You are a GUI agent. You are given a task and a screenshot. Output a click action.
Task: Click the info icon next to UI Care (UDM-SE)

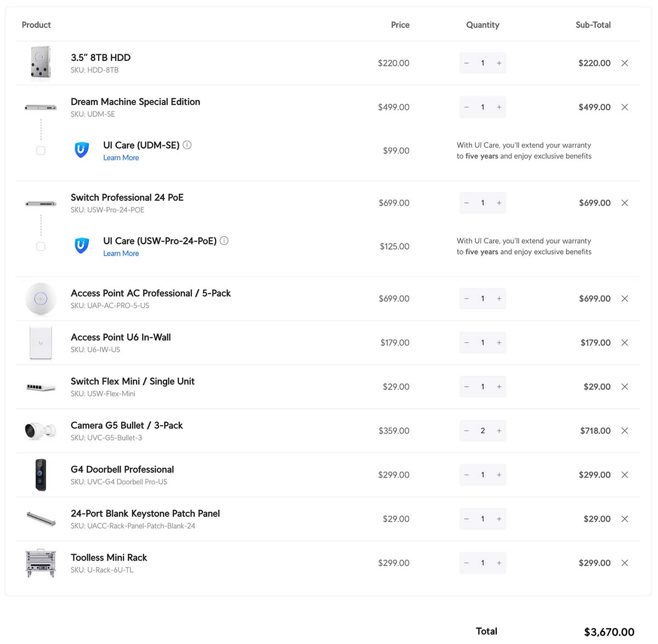click(x=187, y=145)
